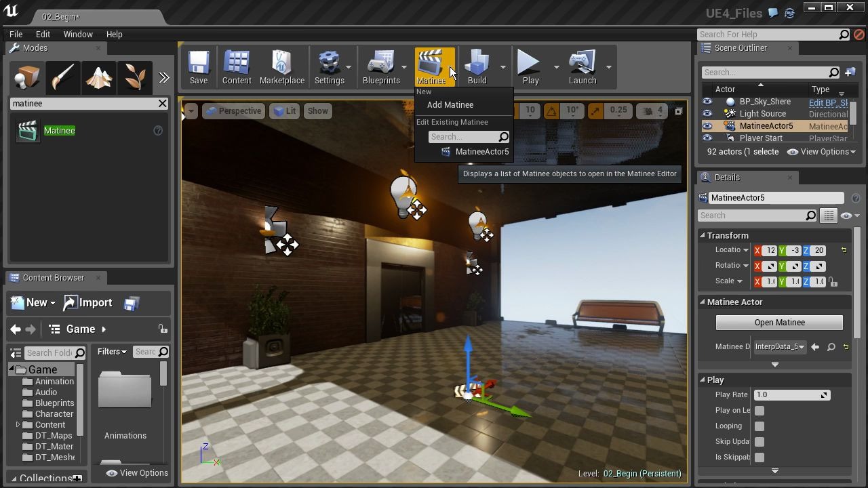Viewport: 868px width, 488px height.
Task: Toggle visibility of BP_Sky_Shere actor
Action: point(707,102)
